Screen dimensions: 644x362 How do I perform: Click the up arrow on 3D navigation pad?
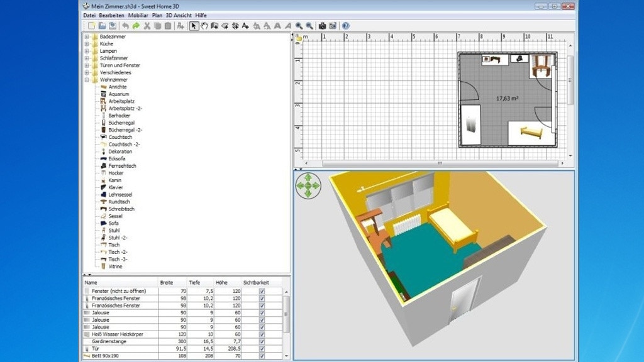[308, 178]
